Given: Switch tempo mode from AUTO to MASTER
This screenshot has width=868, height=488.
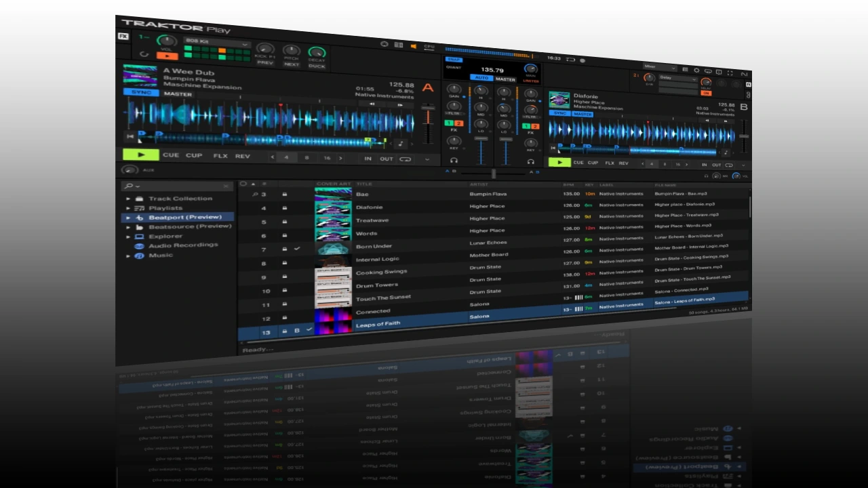Looking at the screenshot, I should (505, 79).
